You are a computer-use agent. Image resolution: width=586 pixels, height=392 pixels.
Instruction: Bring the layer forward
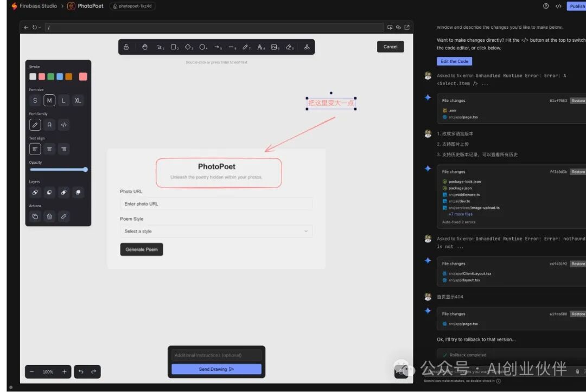click(63, 192)
